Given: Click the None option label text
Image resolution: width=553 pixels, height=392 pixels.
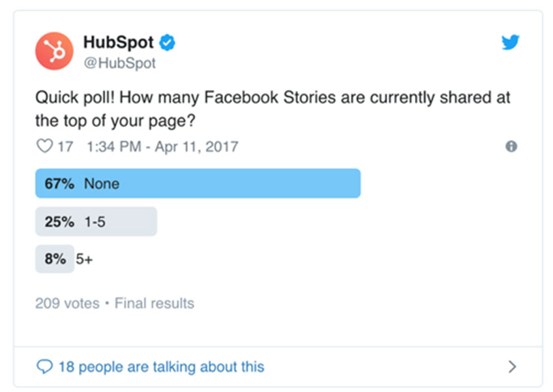Looking at the screenshot, I should pyautogui.click(x=102, y=184).
